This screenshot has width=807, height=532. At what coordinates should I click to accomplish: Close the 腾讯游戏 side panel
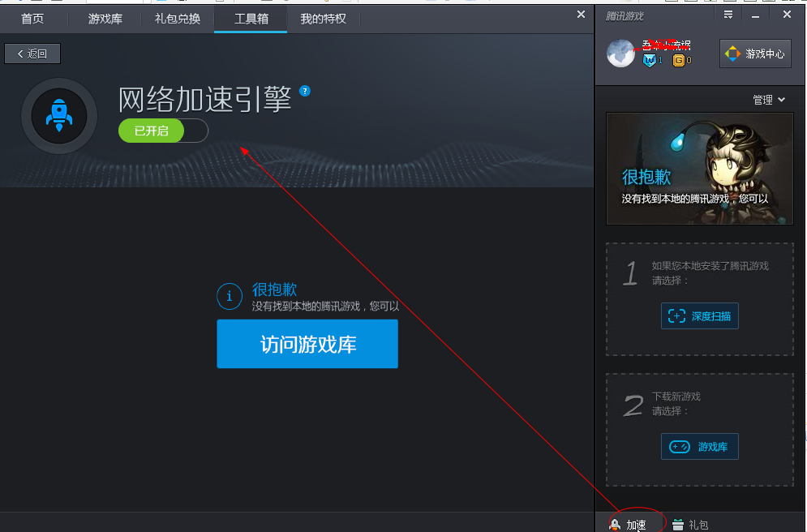pos(787,15)
